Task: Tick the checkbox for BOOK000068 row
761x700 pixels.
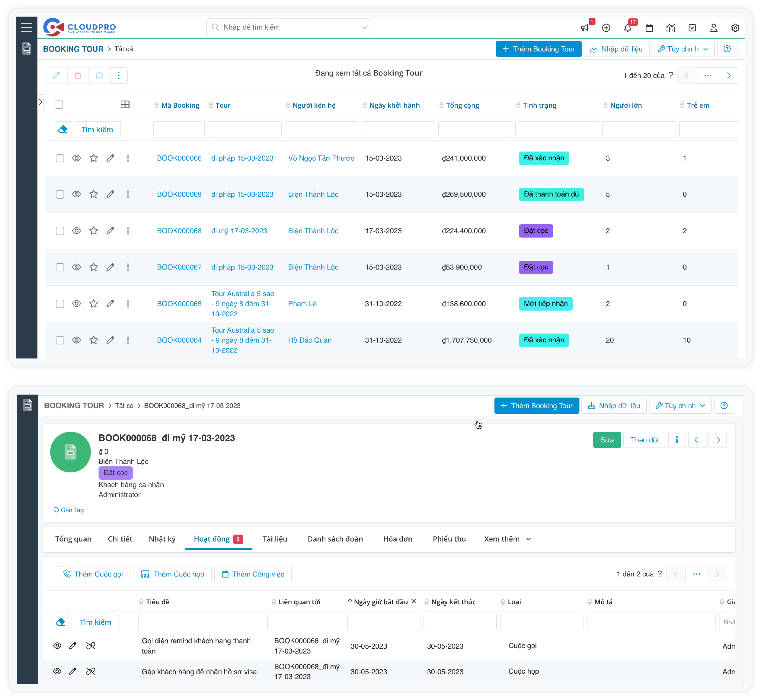Action: click(x=60, y=231)
